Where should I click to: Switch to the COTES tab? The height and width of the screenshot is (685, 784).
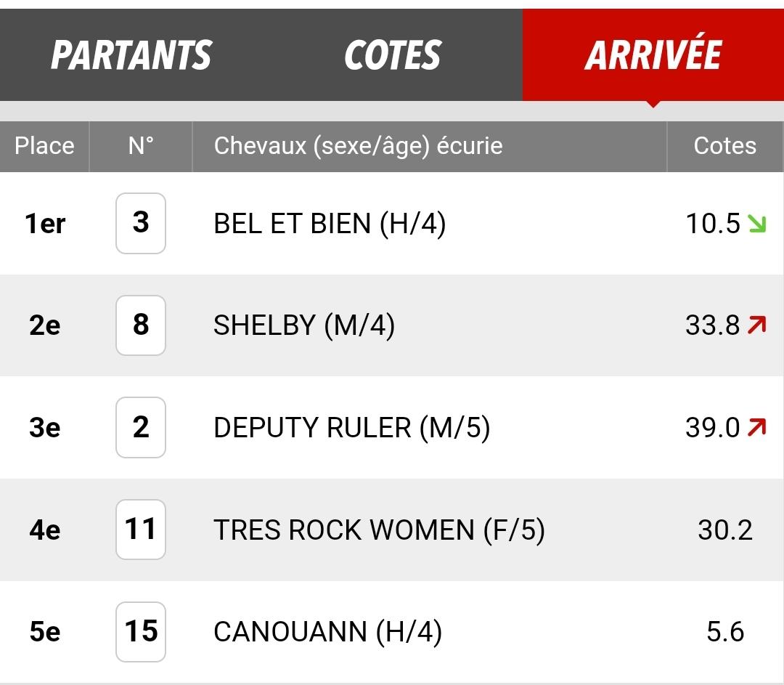(392, 55)
